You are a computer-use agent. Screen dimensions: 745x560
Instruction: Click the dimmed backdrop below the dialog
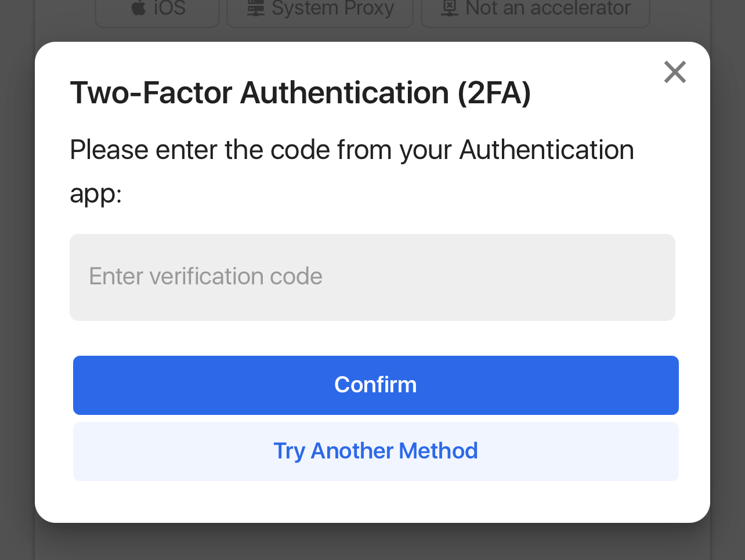(371, 543)
